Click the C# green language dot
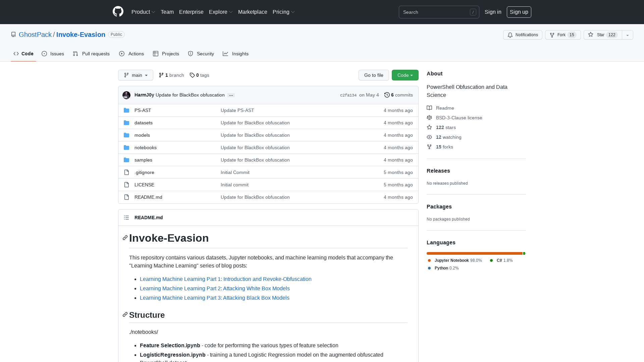 click(x=491, y=260)
